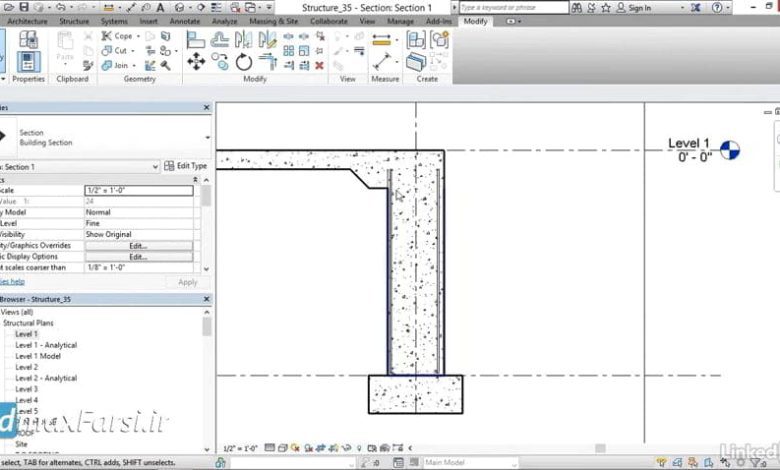Screen dimensions: 780x470
Task: Click the Type Properties icon above Properties
Action: 28,39
